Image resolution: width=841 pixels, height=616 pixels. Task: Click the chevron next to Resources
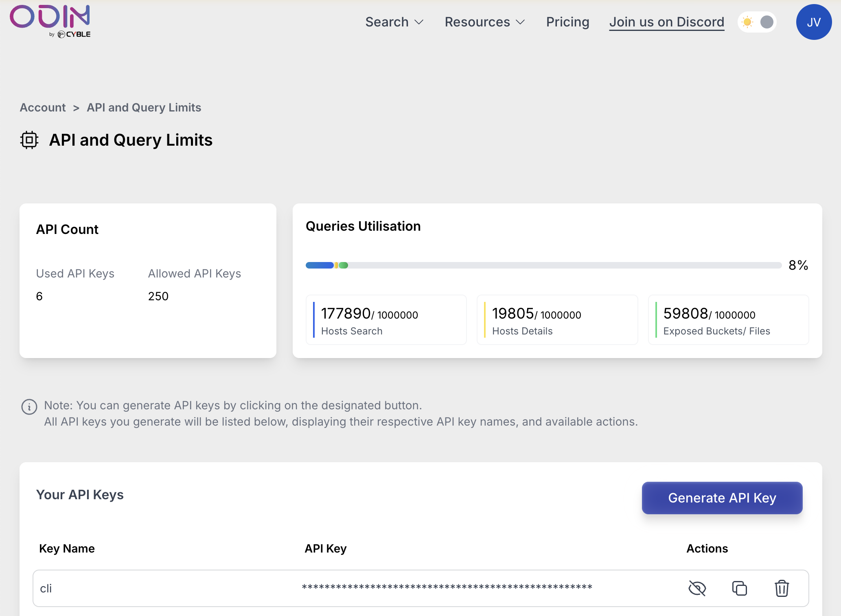click(520, 22)
